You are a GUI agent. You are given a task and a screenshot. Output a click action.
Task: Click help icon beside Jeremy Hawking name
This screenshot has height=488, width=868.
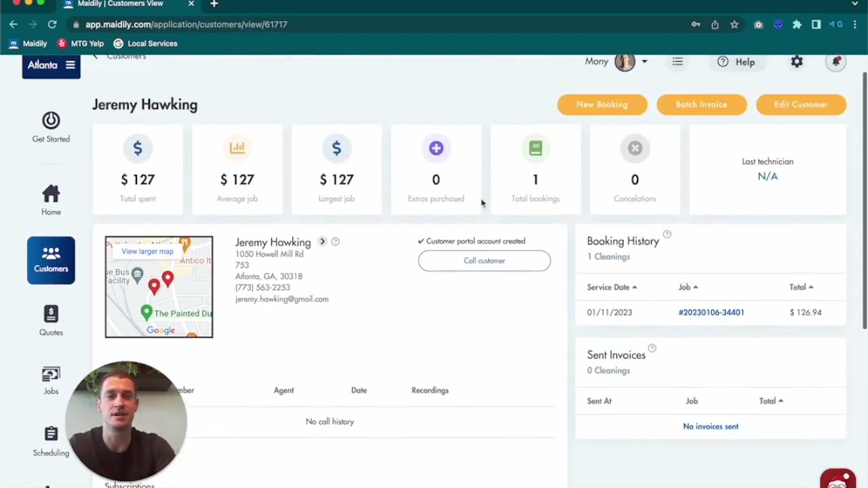[x=335, y=241]
